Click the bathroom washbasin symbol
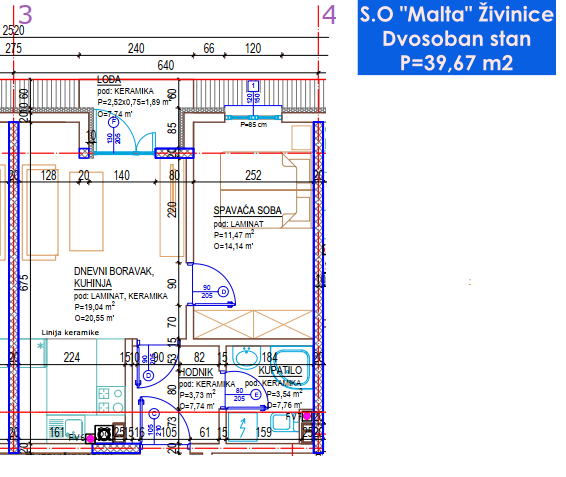The height and width of the screenshot is (477, 566). (x=247, y=357)
